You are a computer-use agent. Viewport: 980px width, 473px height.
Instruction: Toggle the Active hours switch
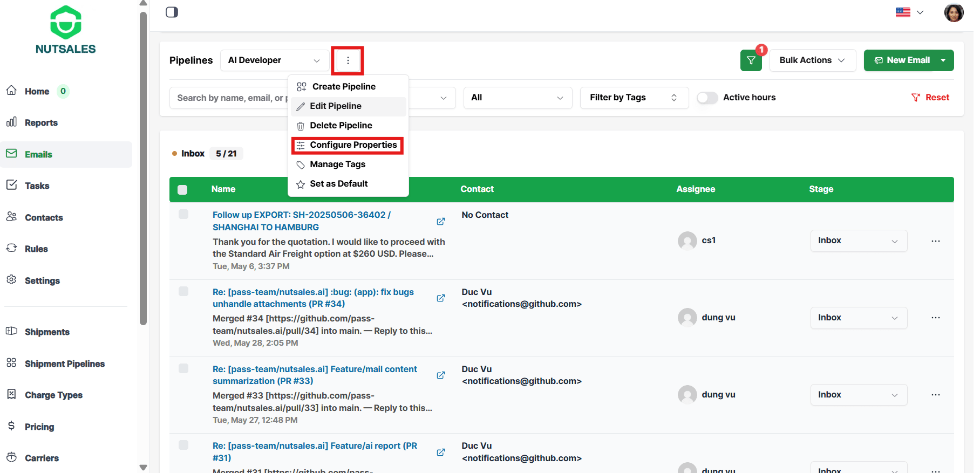pos(707,98)
